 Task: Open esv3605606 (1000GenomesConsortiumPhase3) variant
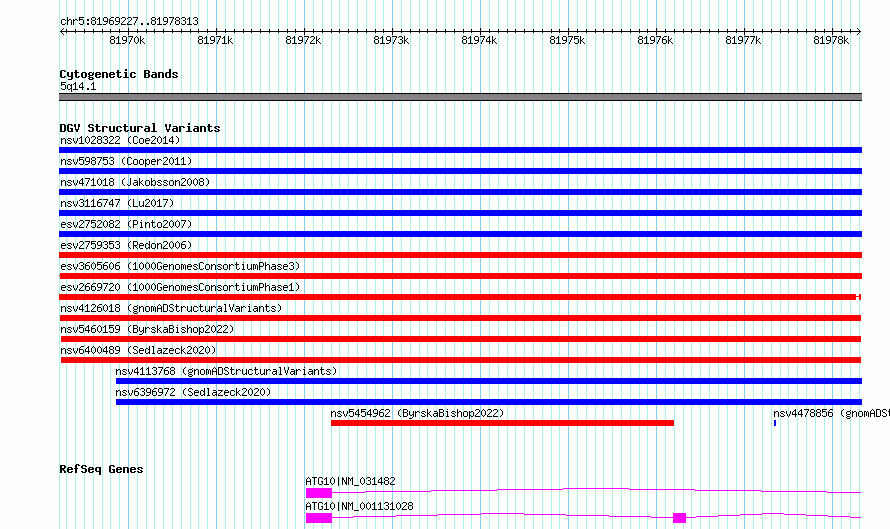coord(180,266)
